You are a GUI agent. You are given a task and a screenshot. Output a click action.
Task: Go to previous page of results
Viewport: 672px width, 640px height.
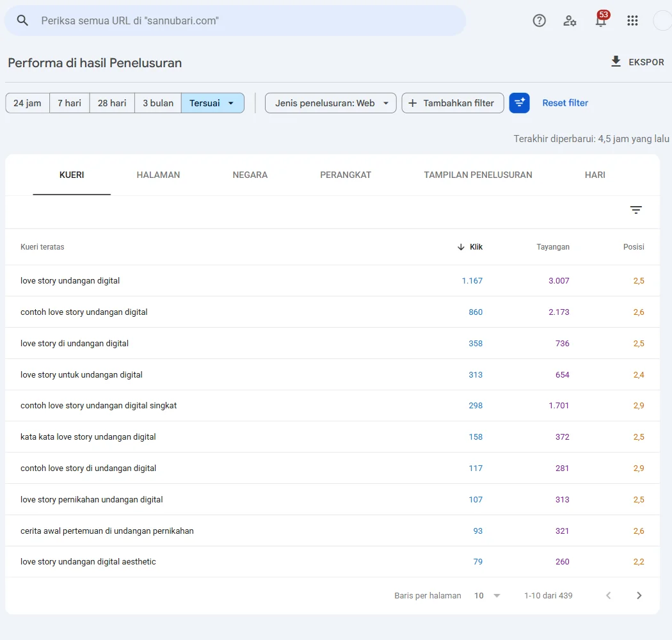(x=608, y=595)
